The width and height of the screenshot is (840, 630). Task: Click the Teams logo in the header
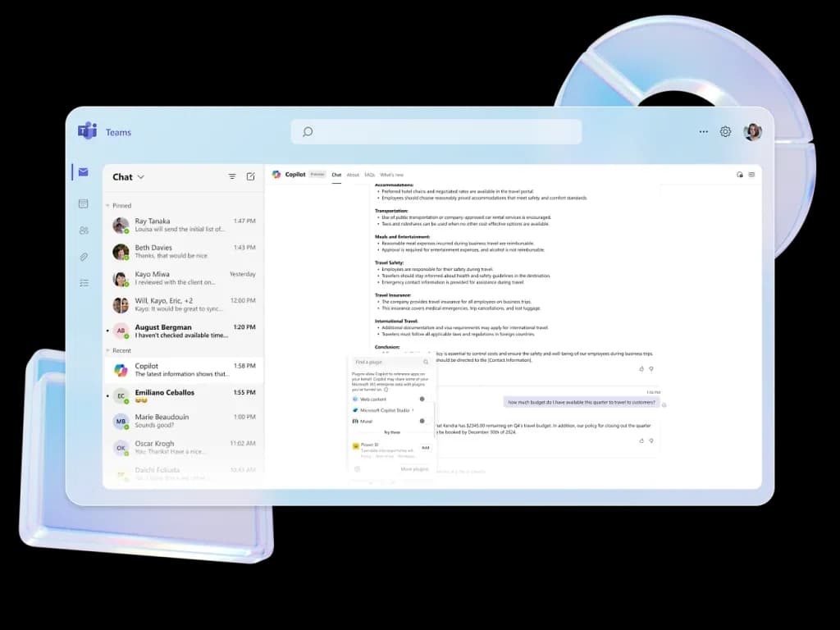pos(87,130)
